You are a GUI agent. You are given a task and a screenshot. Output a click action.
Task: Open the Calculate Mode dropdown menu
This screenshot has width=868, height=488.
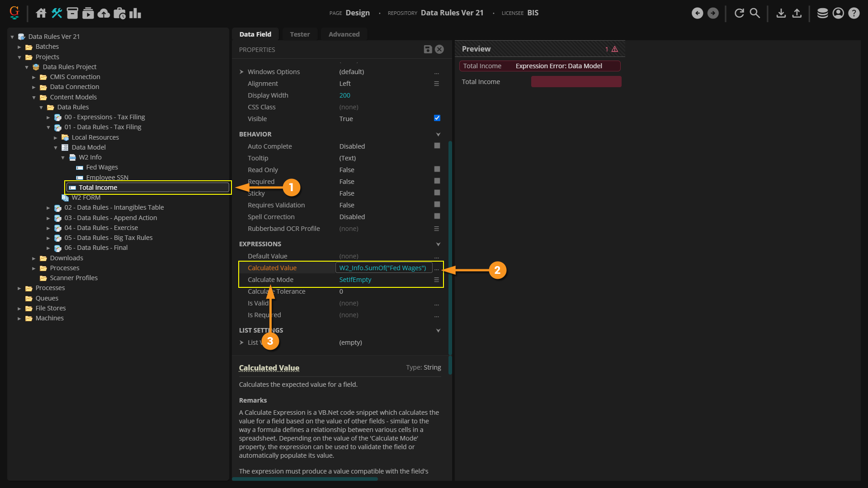click(x=436, y=280)
